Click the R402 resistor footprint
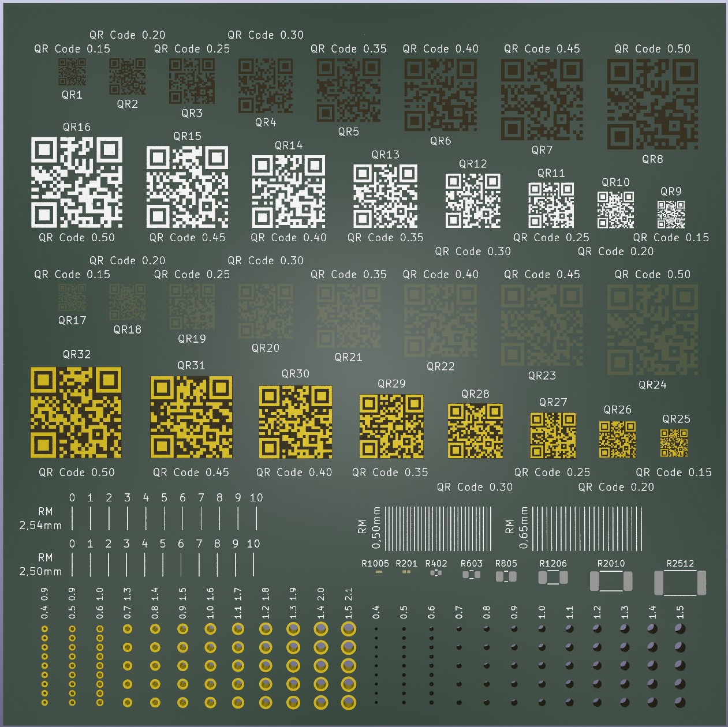Image resolution: width=728 pixels, height=727 pixels. coord(436,573)
